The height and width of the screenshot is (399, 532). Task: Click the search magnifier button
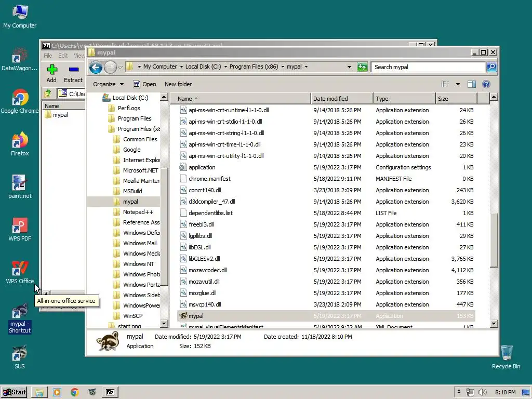pyautogui.click(x=491, y=67)
